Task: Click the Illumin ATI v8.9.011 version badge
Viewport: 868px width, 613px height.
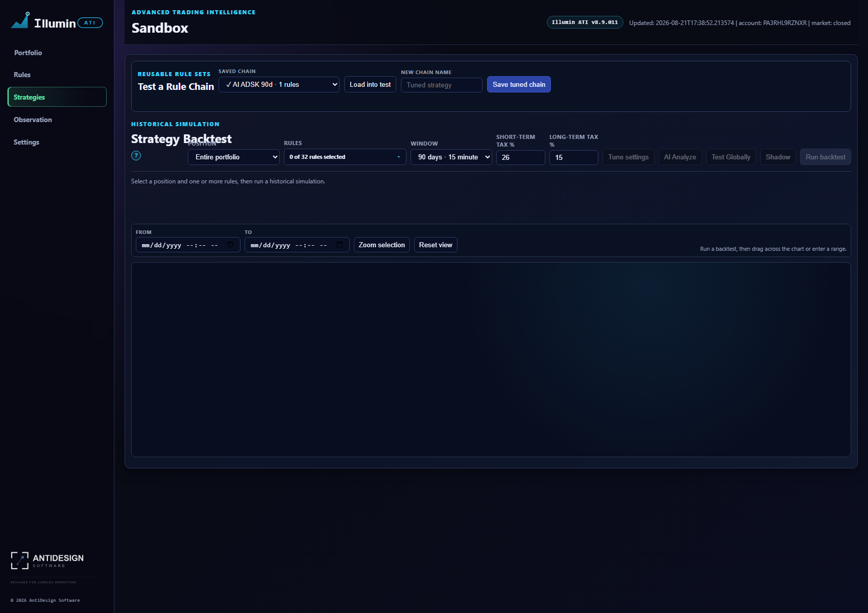Action: (x=585, y=22)
